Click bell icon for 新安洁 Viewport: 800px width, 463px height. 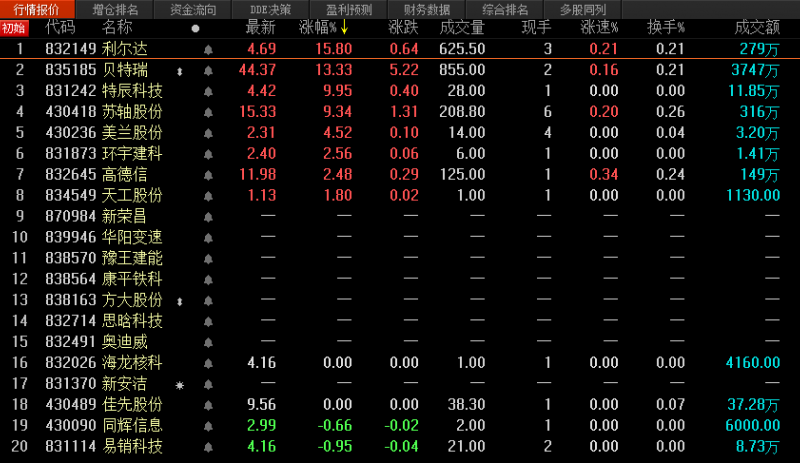coord(208,385)
